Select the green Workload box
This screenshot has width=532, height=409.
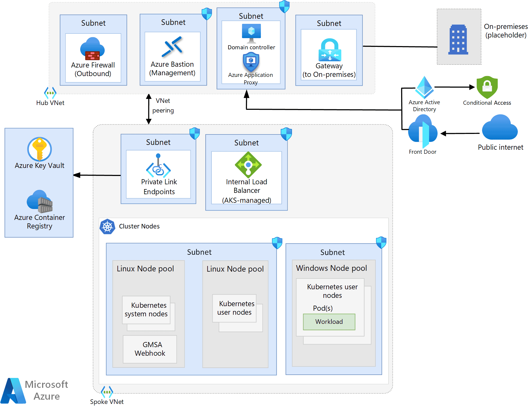click(x=329, y=322)
